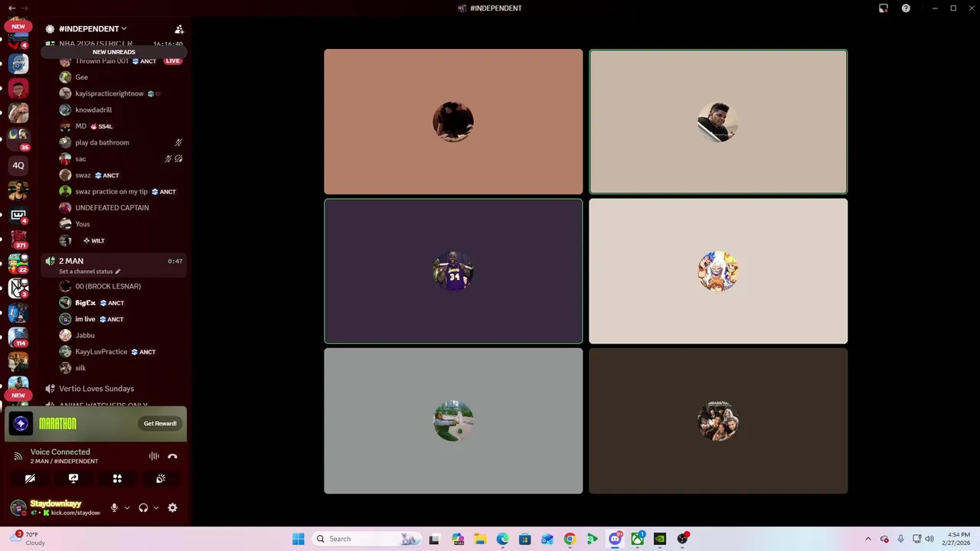Select the anime avatar participant tile

tap(718, 271)
